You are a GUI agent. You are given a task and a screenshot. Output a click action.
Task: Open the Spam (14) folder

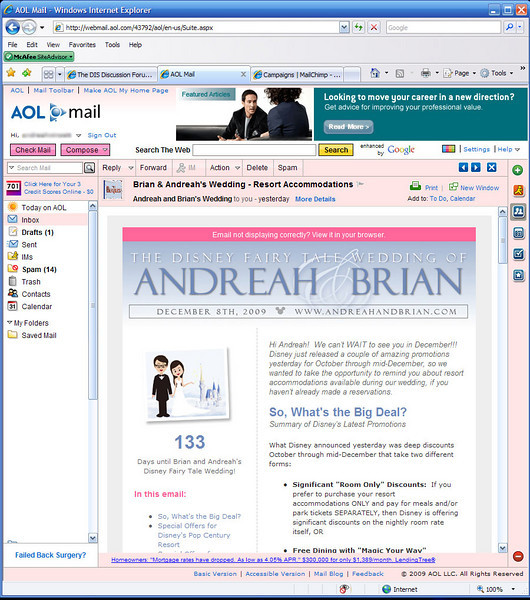point(39,269)
